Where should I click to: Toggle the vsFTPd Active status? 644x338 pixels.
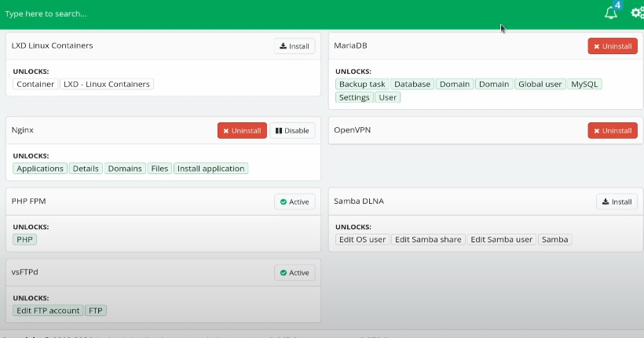coord(295,273)
